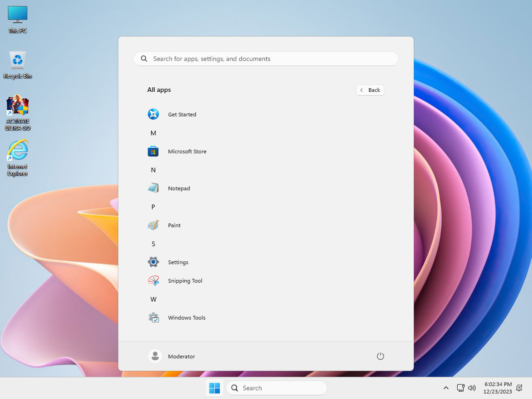This screenshot has height=399, width=532.
Task: Click the "Windows Tools" label
Action: 187,318
